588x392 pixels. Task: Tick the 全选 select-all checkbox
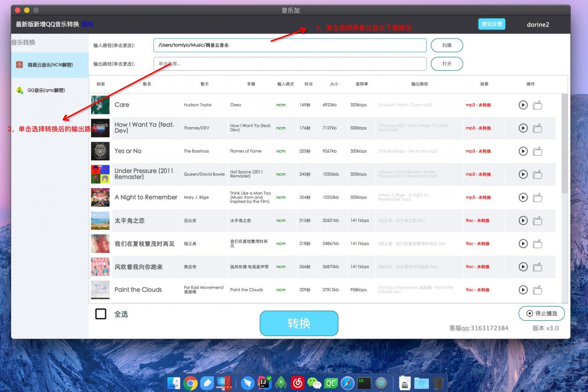101,314
